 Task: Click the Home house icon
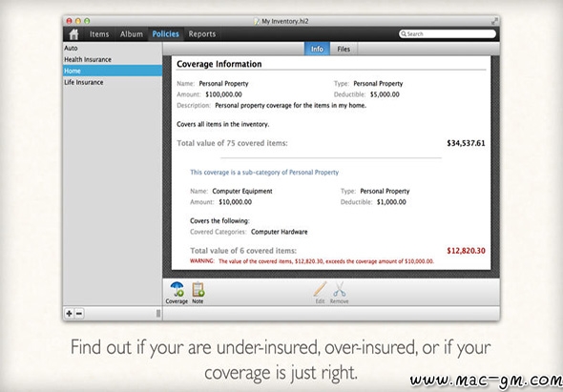[x=74, y=34]
